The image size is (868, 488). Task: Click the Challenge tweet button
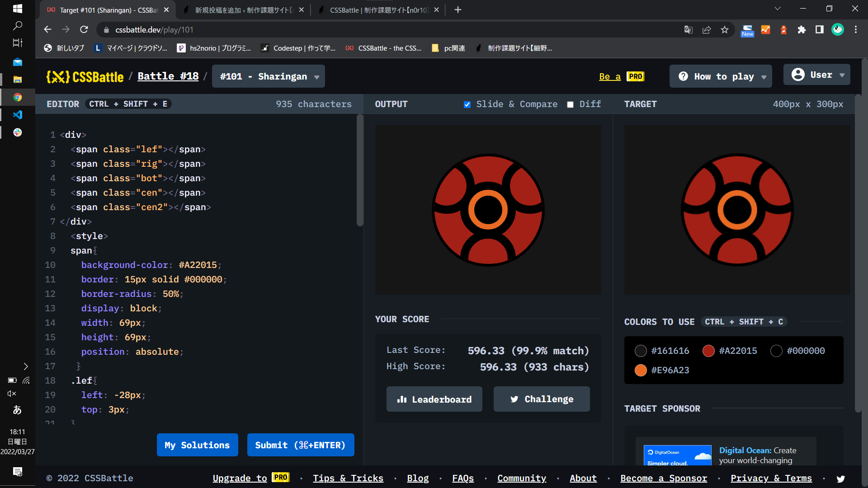point(542,399)
